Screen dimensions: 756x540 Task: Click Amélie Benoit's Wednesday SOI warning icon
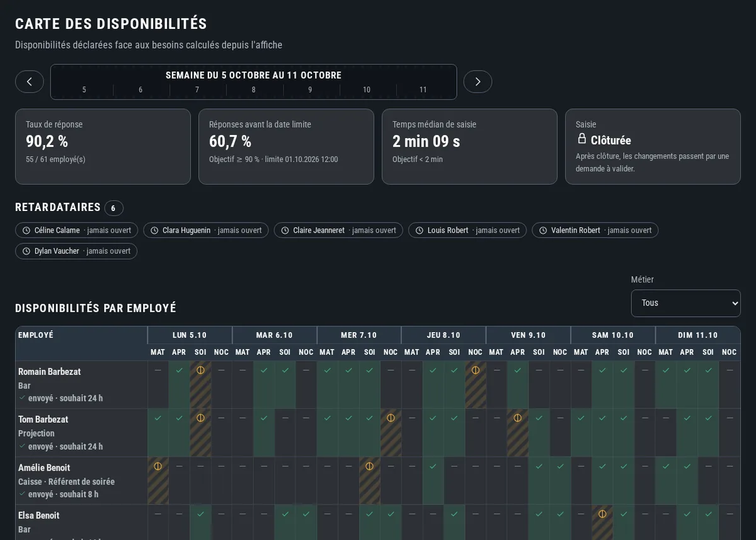click(x=370, y=466)
